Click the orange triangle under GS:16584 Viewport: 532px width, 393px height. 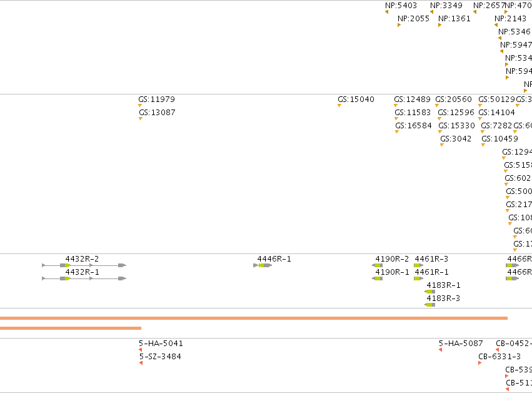[x=396, y=132]
